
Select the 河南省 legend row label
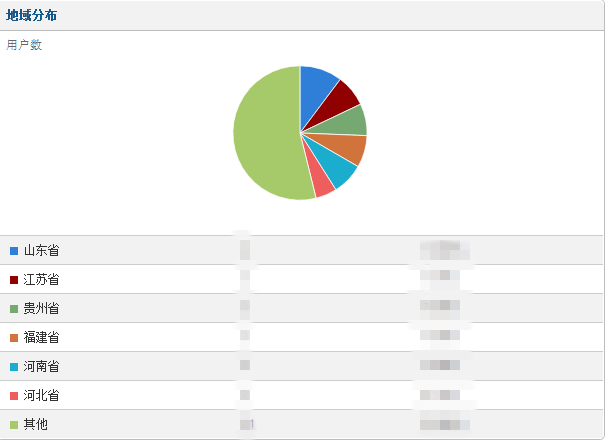41,366
